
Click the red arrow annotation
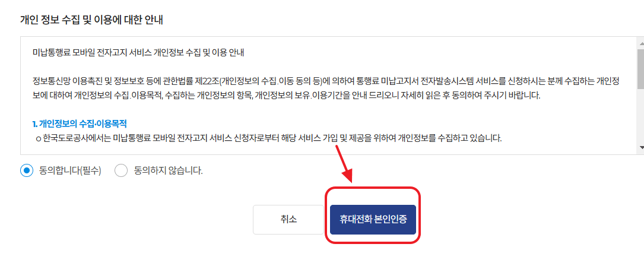click(346, 163)
